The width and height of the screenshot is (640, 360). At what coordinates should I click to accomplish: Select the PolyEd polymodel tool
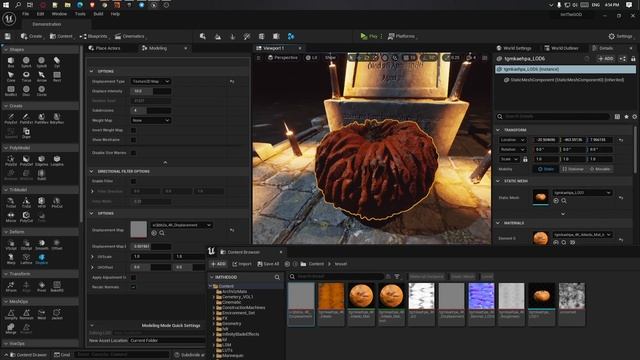pos(11,161)
